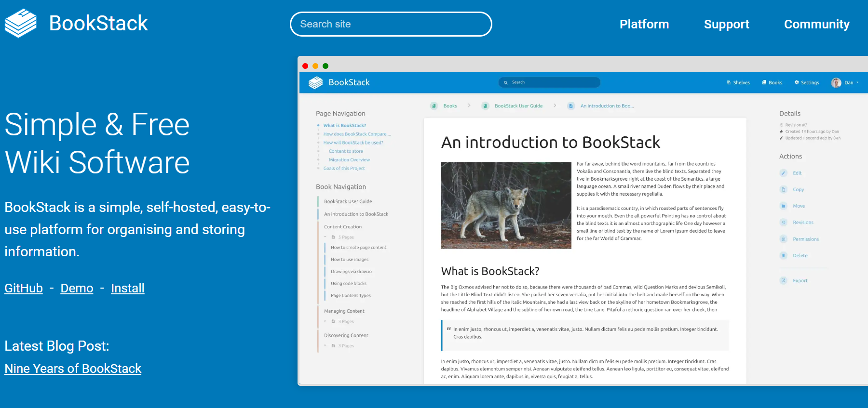The height and width of the screenshot is (408, 868).
Task: Click the 'Revision #7' detail text
Action: tap(796, 125)
